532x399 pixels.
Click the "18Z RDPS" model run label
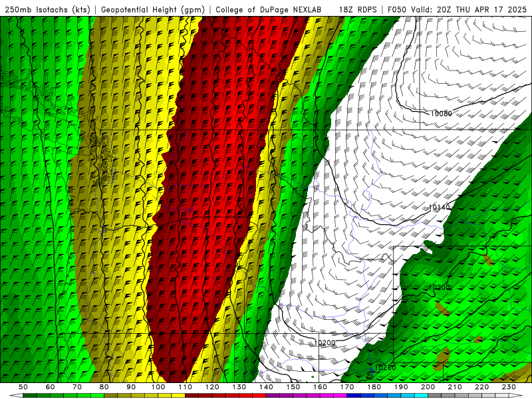tap(358, 9)
